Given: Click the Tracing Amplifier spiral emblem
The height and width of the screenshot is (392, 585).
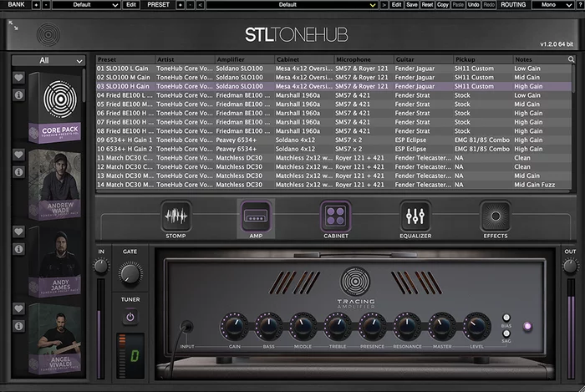Looking at the screenshot, I should (355, 282).
